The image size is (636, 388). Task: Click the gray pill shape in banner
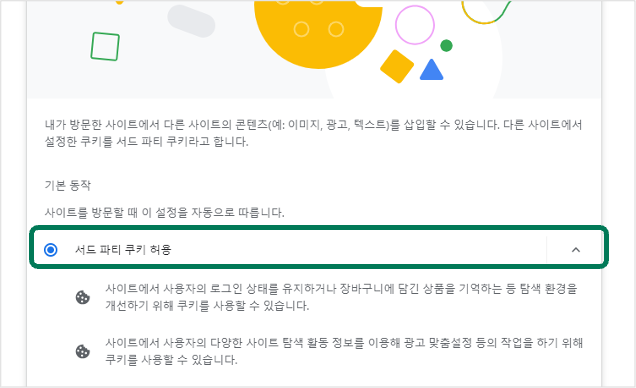tap(191, 21)
